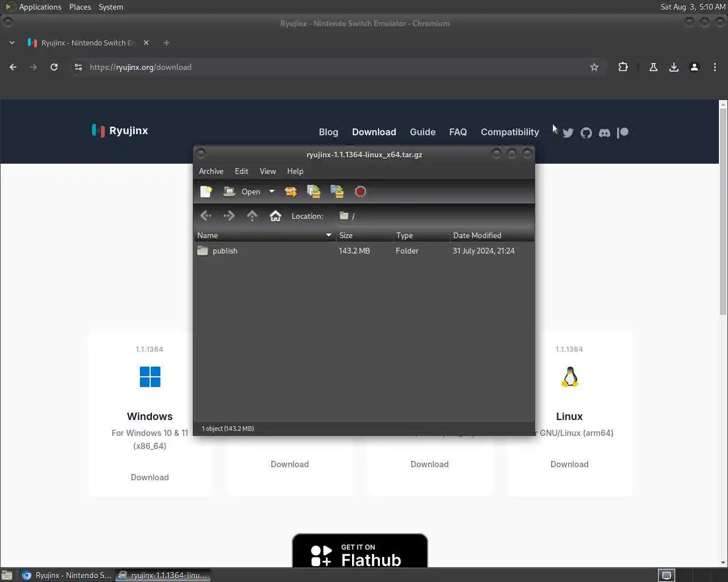Screen dimensions: 728x582
Task: Open the Ryujinx Discord icon link
Action: (605, 132)
